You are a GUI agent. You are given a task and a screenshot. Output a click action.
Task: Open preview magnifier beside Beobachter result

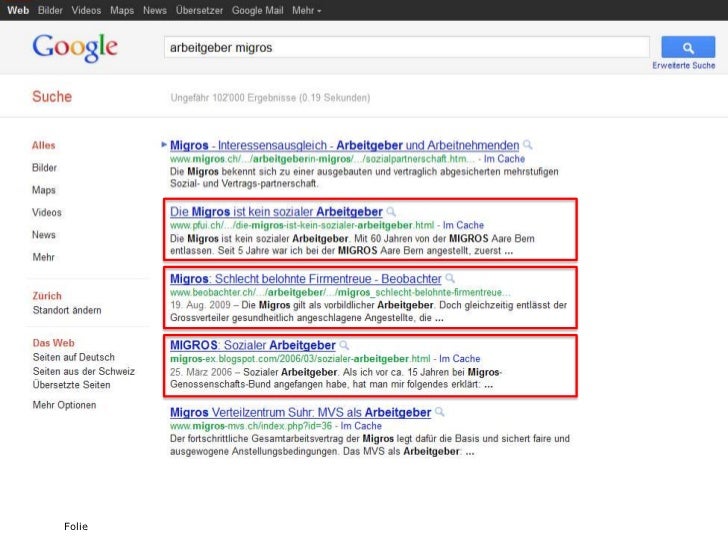coord(450,279)
